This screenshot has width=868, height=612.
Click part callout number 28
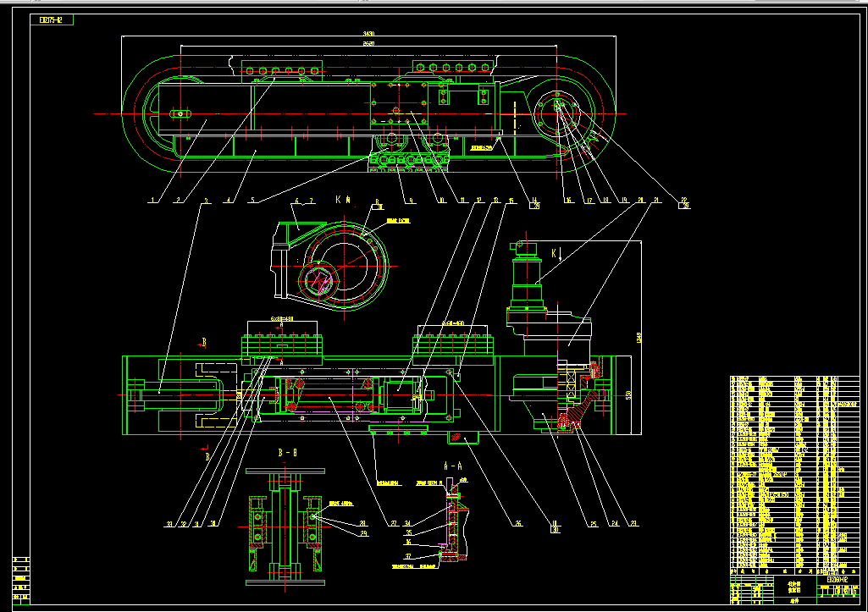click(363, 523)
